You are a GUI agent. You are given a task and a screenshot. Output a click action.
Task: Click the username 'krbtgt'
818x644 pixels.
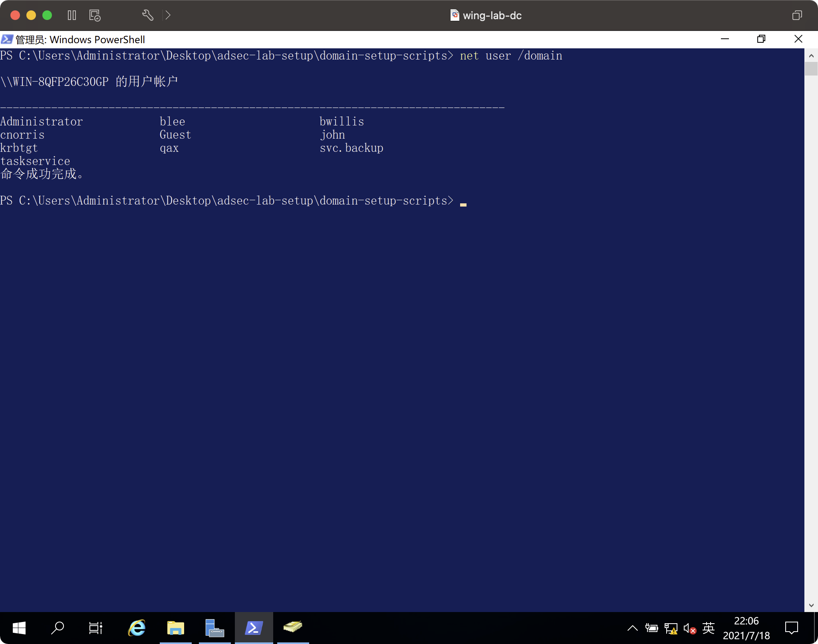(19, 148)
